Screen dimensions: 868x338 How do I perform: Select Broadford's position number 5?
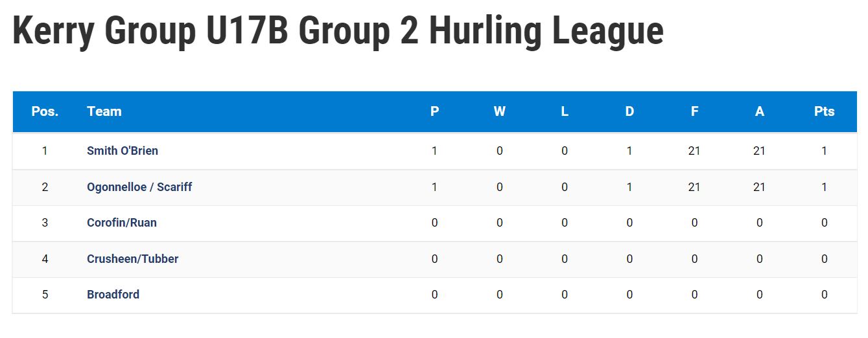pyautogui.click(x=45, y=295)
